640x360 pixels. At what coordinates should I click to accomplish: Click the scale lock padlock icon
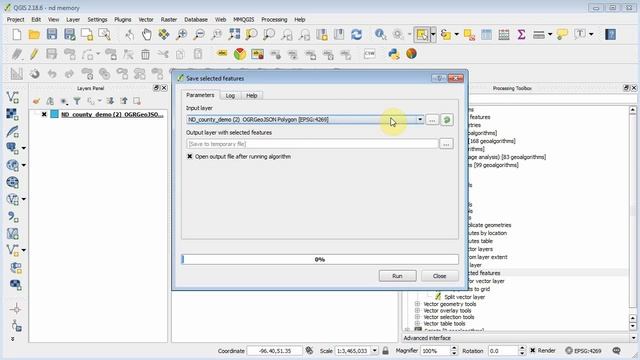click(x=385, y=351)
